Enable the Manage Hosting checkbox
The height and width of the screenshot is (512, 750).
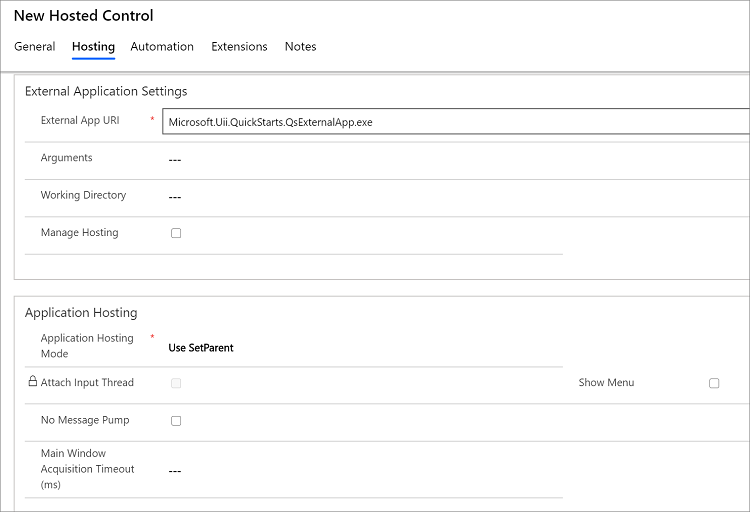click(x=176, y=233)
